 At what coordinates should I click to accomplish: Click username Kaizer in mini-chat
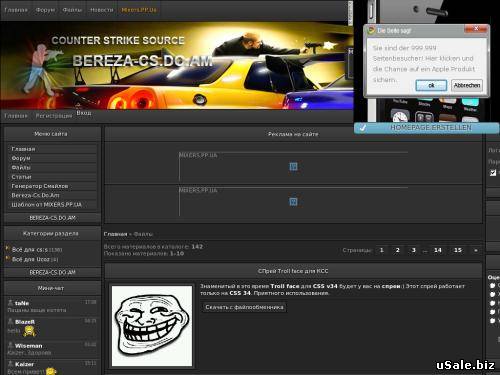pos(24,364)
